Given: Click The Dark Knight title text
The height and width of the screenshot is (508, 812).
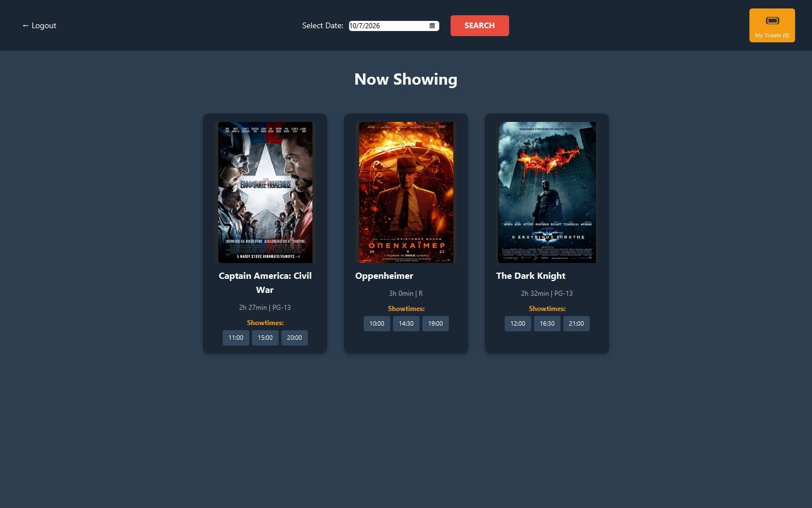Looking at the screenshot, I should 531,276.
